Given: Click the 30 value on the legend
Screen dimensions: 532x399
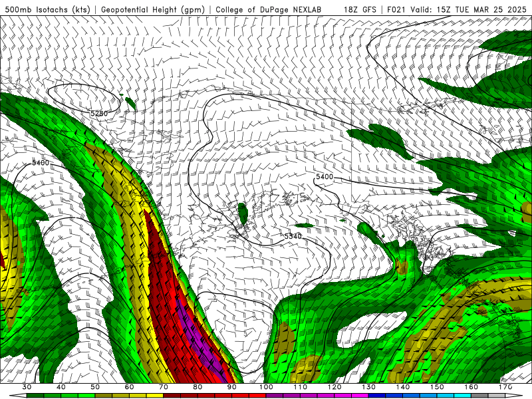Looking at the screenshot, I should coord(27,387).
